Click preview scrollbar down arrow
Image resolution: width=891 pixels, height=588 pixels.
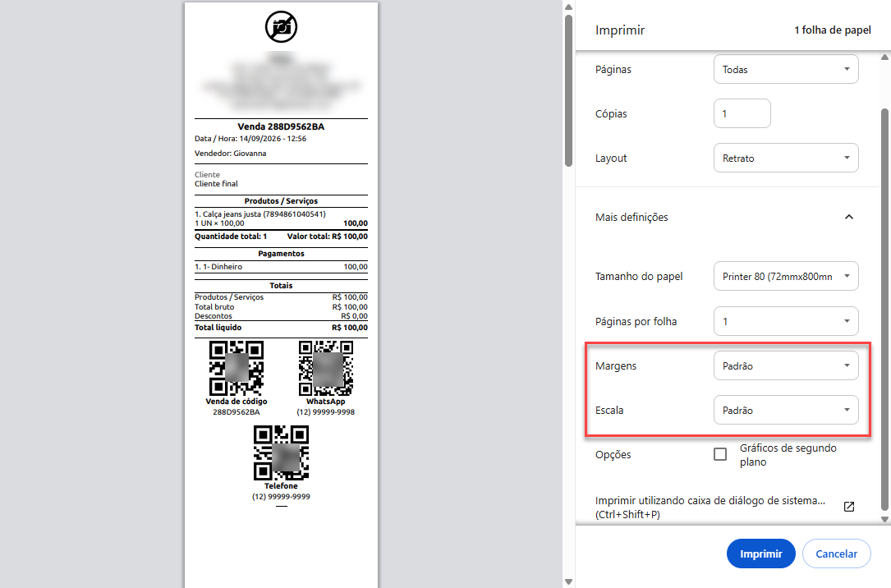(x=568, y=581)
